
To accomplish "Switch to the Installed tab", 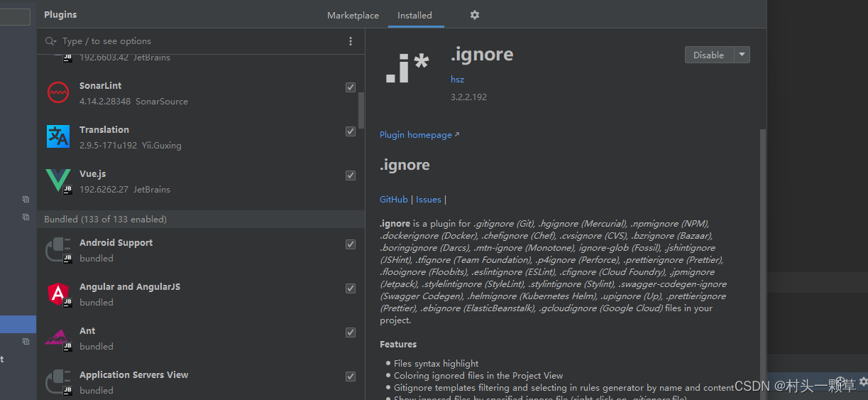I will click(x=414, y=15).
